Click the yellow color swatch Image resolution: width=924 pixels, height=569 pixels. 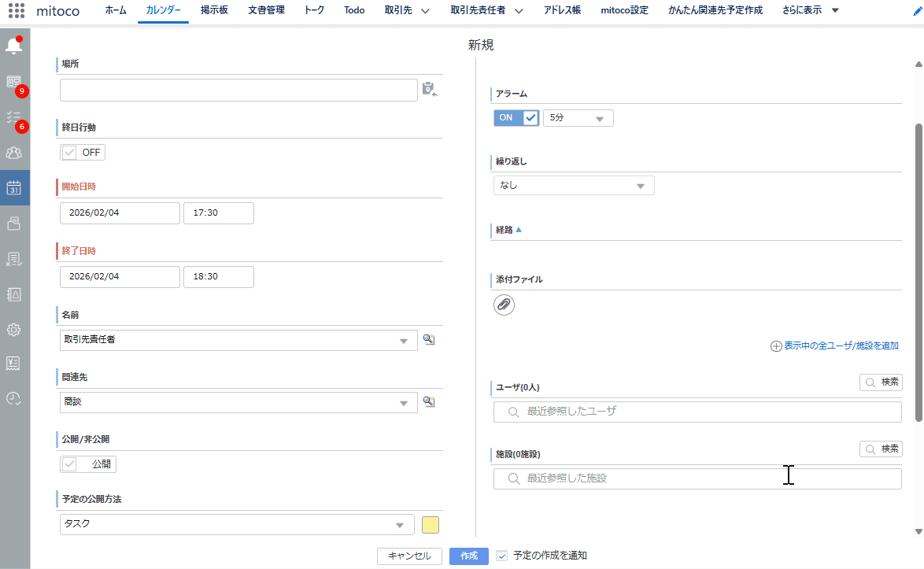pos(431,525)
